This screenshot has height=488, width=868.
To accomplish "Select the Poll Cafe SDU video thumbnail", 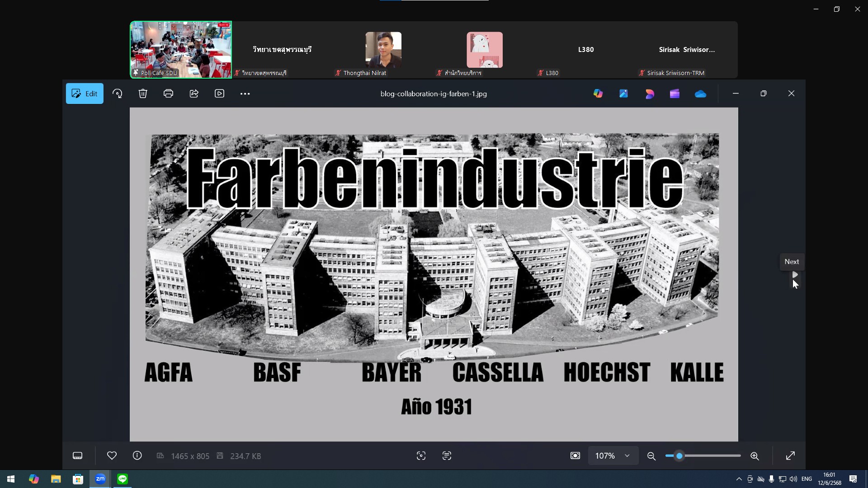I will point(181,50).
